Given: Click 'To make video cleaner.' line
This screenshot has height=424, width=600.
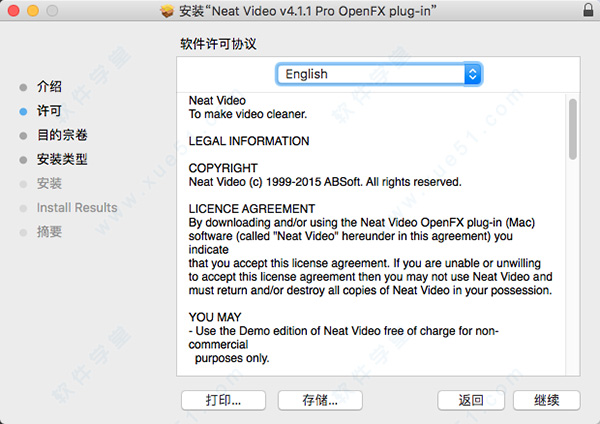Looking at the screenshot, I should click(x=248, y=114).
